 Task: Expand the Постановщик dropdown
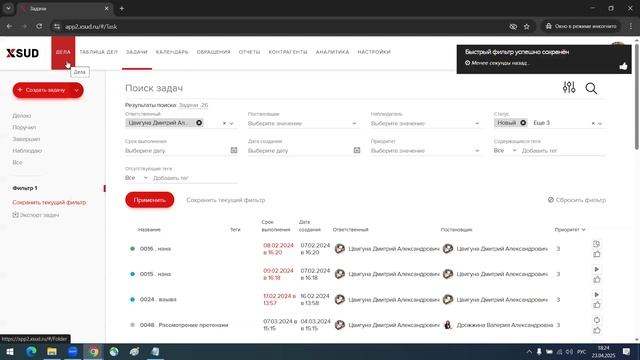coord(354,123)
